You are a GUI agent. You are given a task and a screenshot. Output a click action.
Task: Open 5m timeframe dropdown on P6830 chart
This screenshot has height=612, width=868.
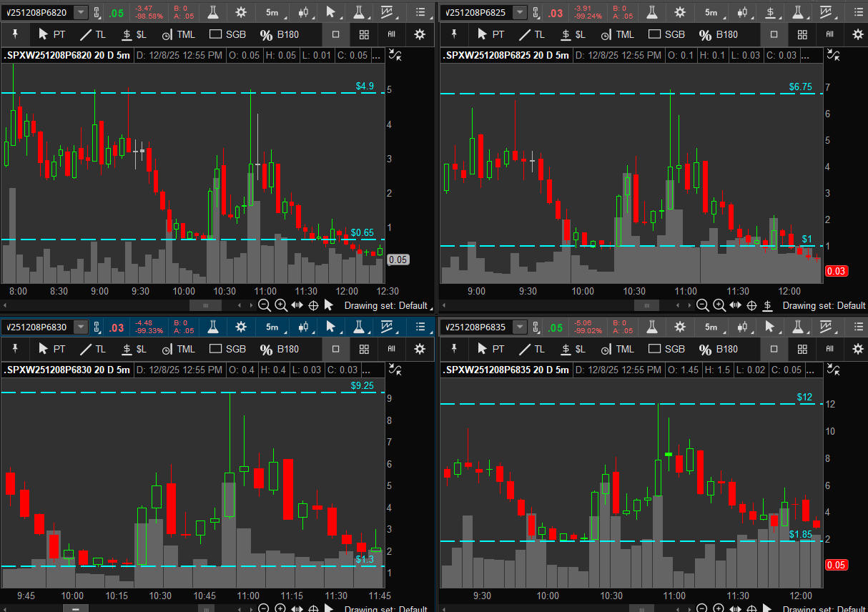pos(273,327)
